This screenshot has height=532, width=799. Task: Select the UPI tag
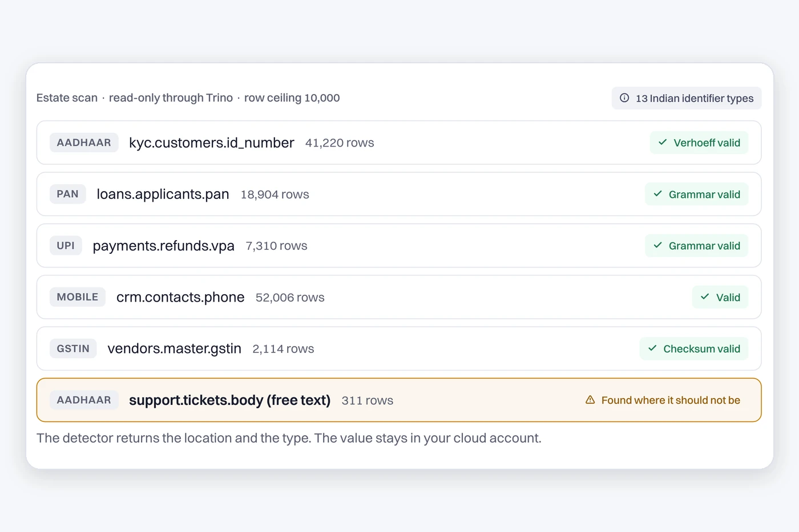(x=66, y=245)
